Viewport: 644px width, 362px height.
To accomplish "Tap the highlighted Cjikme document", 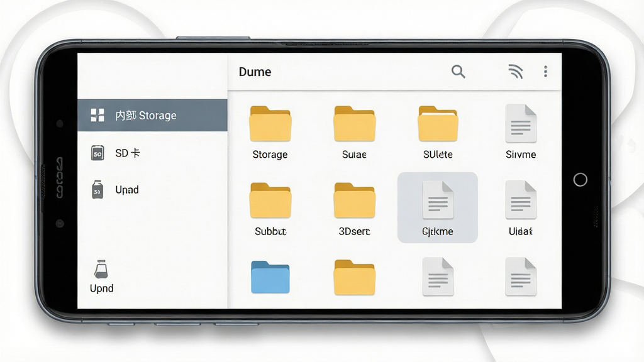I will coord(438,207).
